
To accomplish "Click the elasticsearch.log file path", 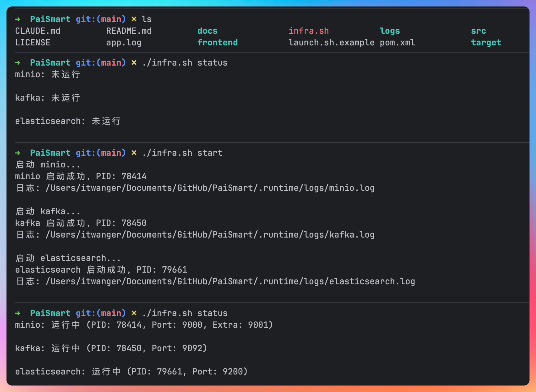I will tap(230, 281).
